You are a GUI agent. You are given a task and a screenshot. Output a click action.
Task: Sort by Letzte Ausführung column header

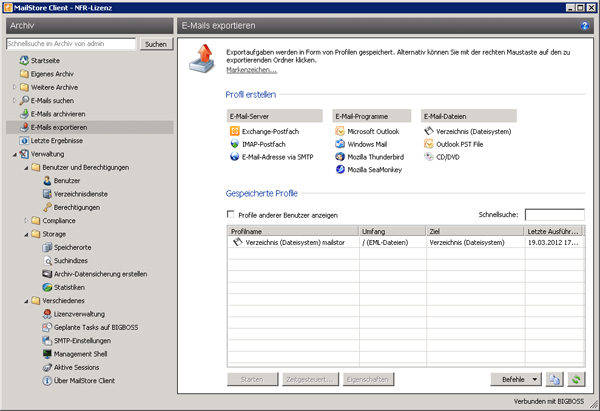554,231
